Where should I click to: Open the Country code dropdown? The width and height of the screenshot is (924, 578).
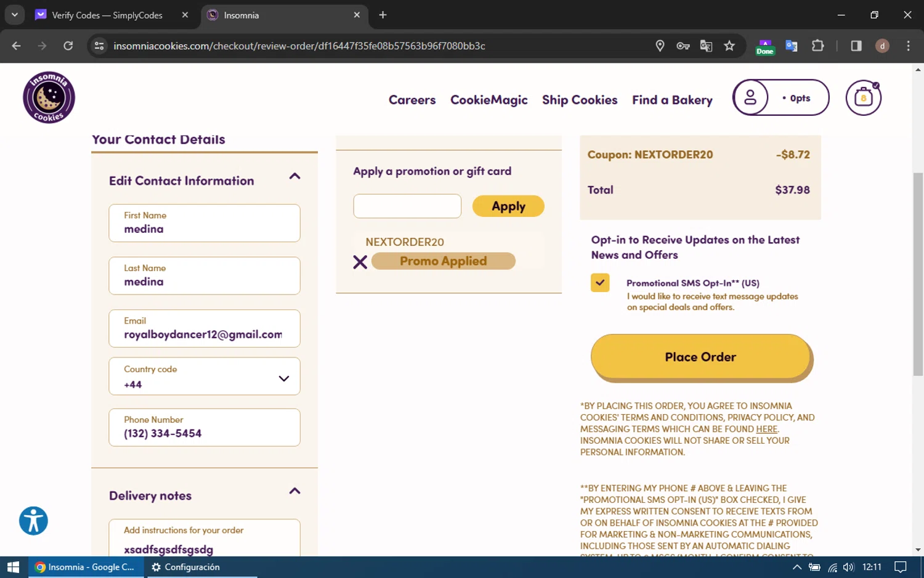click(x=205, y=377)
